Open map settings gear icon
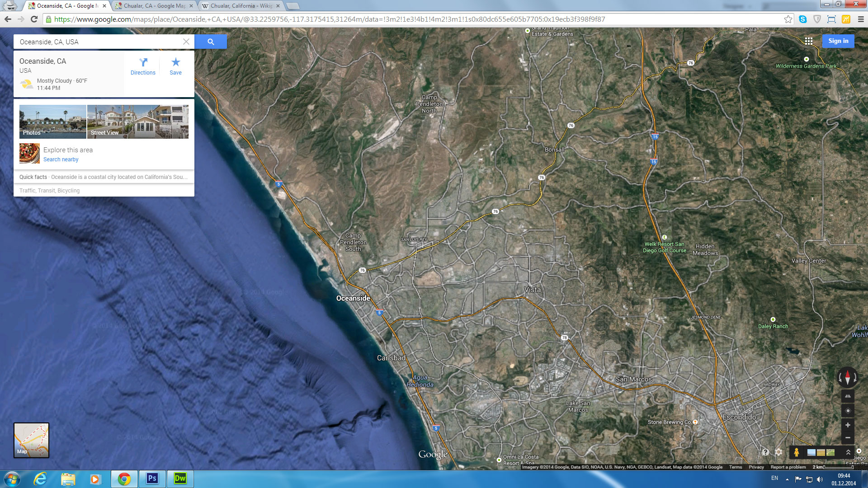 [778, 452]
